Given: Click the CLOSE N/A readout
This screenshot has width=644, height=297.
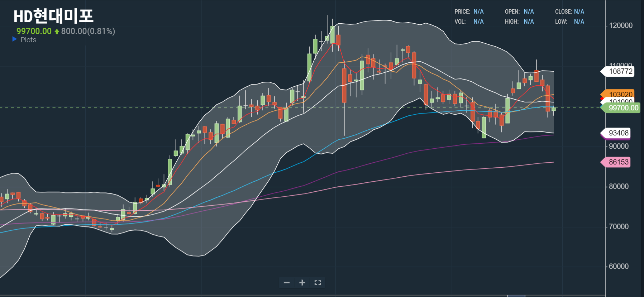Looking at the screenshot, I should coord(569,11).
